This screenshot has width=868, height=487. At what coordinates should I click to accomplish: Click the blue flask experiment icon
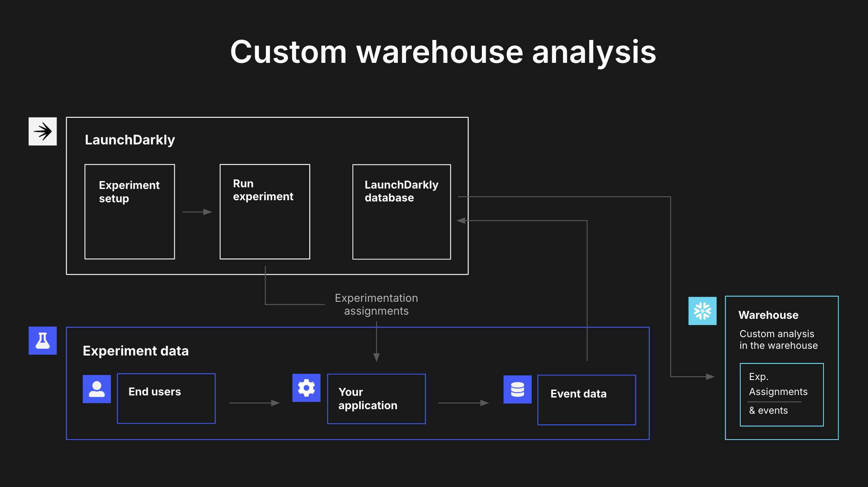[x=42, y=340]
